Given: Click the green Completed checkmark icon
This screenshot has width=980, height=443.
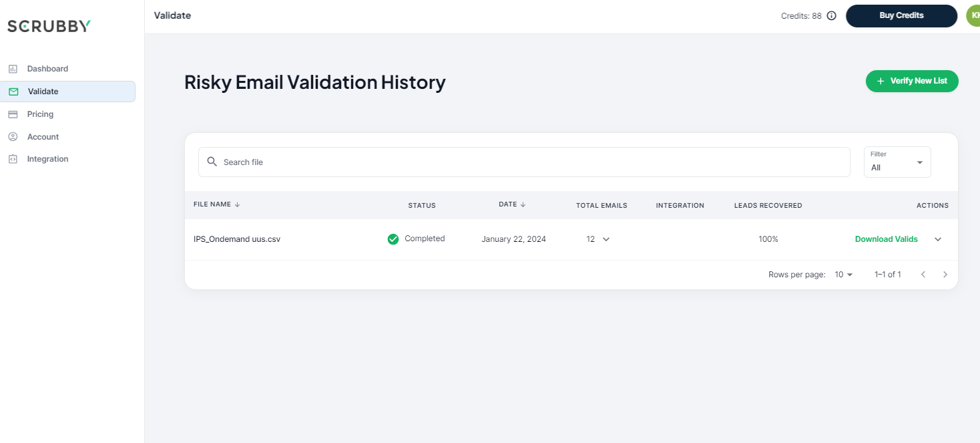Looking at the screenshot, I should pyautogui.click(x=393, y=239).
